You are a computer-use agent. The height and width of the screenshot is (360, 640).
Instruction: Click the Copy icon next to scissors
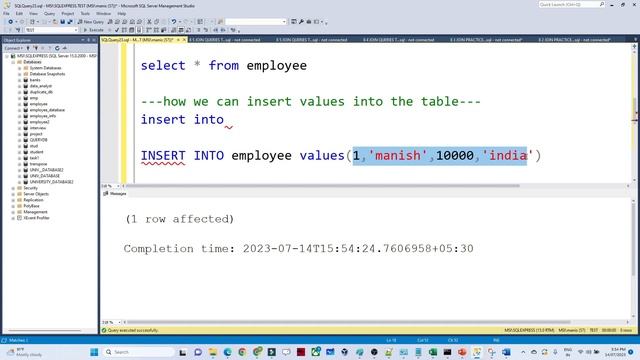(157, 22)
